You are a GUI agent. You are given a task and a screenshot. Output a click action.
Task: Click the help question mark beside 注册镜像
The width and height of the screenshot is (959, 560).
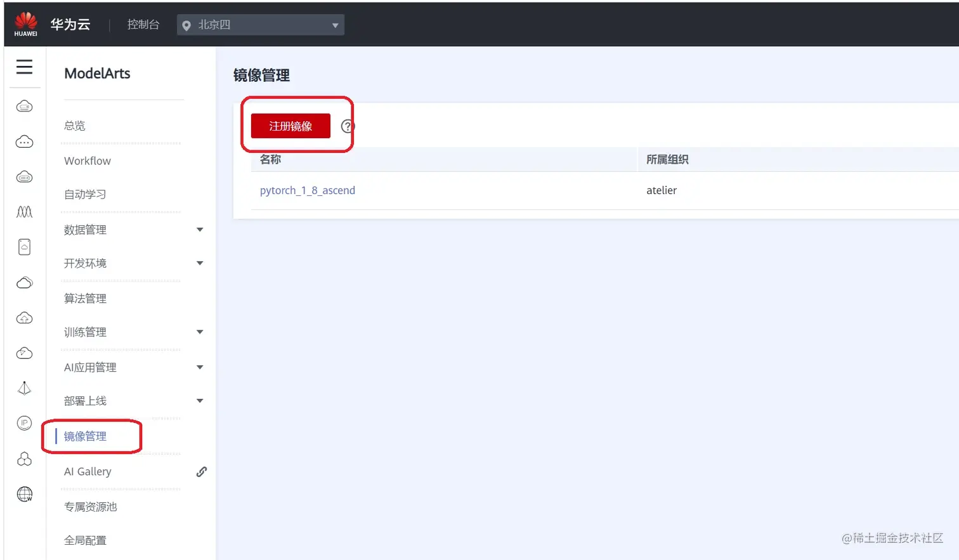[347, 126]
